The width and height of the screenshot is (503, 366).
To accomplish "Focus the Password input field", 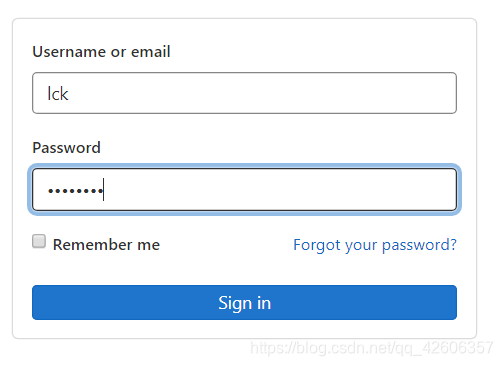I will click(x=244, y=190).
